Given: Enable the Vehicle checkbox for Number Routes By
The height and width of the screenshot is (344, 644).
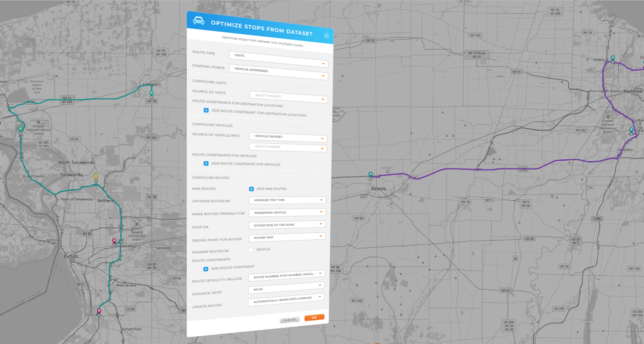Looking at the screenshot, I should pyautogui.click(x=251, y=249).
